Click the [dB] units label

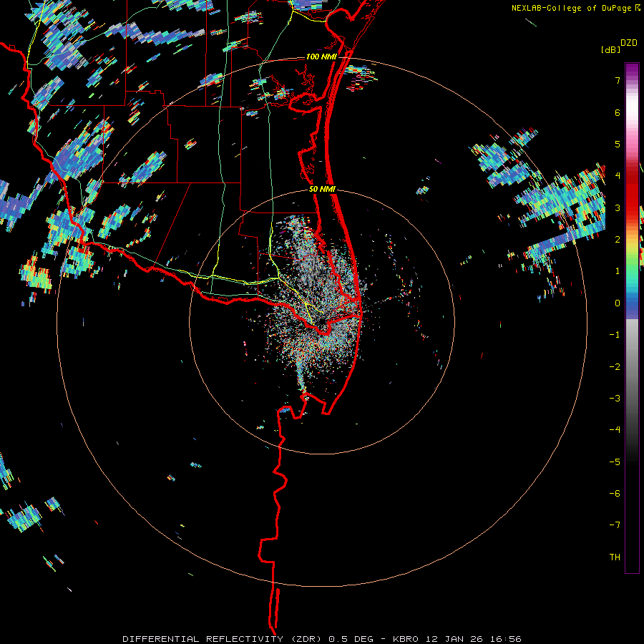tap(611, 49)
